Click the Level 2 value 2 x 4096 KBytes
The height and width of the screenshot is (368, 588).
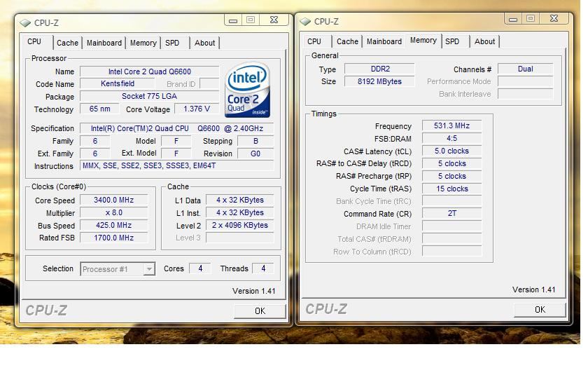(240, 225)
